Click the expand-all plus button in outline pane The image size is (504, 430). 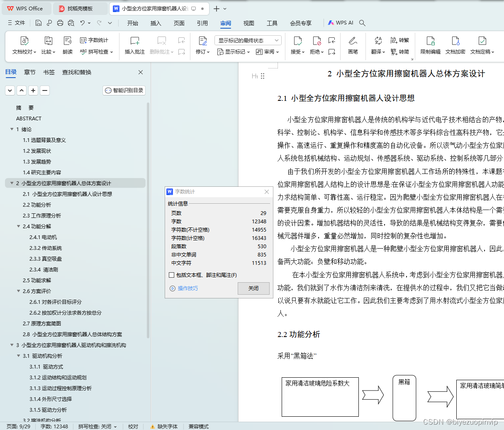[x=33, y=90]
